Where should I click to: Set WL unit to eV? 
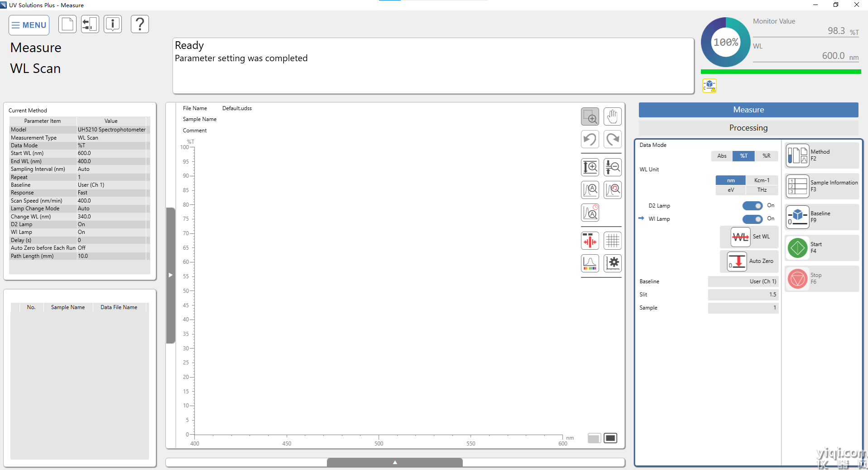point(731,190)
